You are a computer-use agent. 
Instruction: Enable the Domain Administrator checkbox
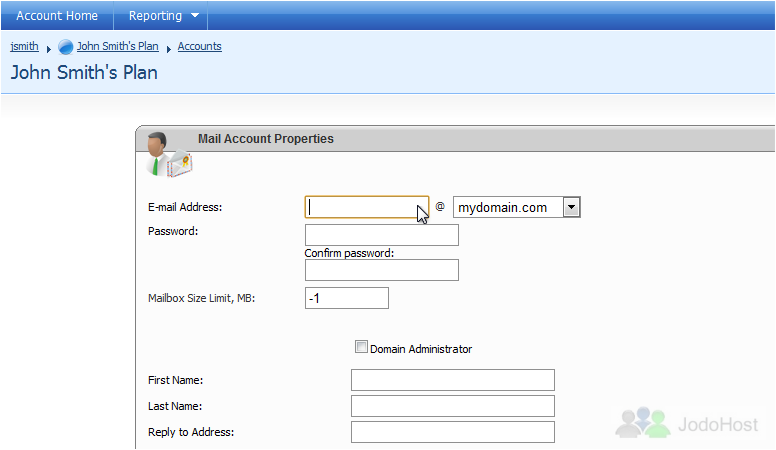coord(361,347)
